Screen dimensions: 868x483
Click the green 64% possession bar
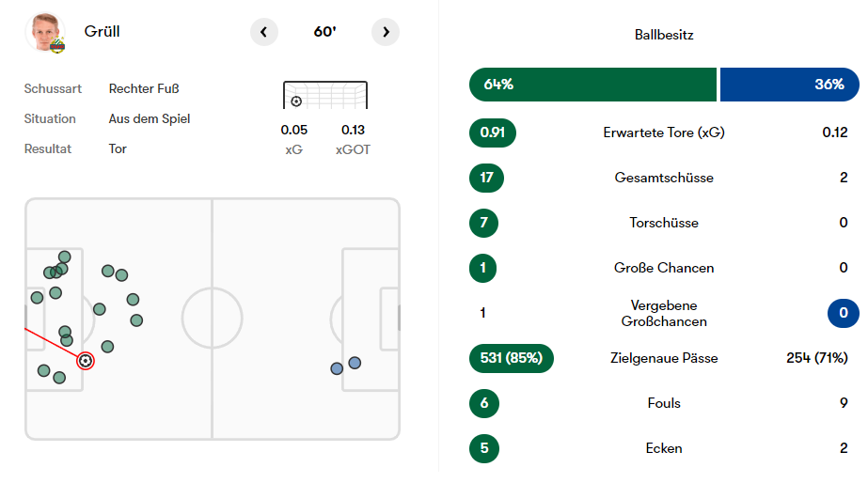(x=592, y=85)
